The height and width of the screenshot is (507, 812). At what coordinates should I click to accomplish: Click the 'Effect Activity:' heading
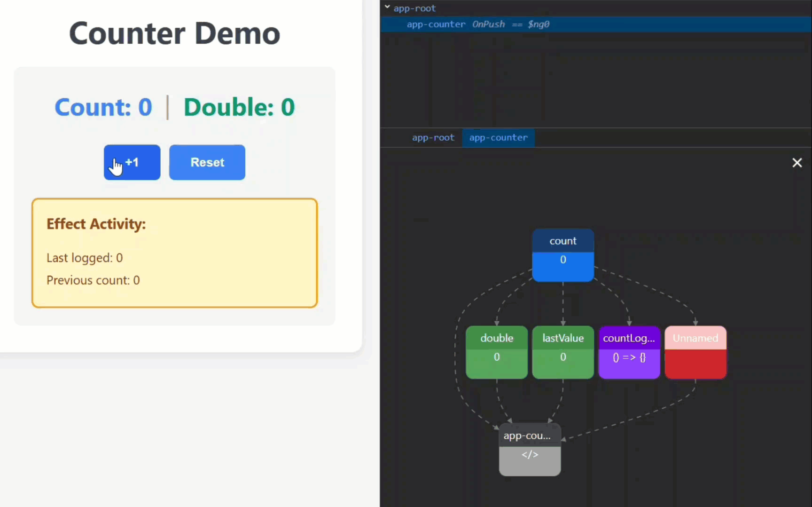coord(96,224)
